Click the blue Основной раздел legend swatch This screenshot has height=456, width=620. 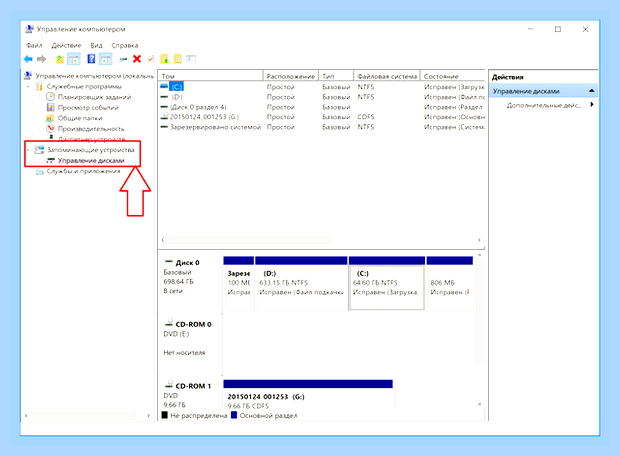[234, 415]
